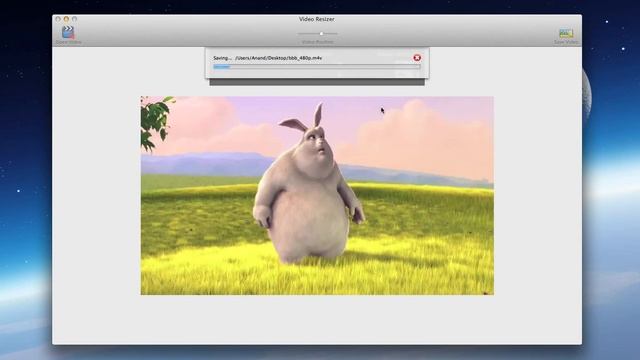Click the Big Buck Bunny video preview
The width and height of the screenshot is (640, 360).
[x=317, y=196]
